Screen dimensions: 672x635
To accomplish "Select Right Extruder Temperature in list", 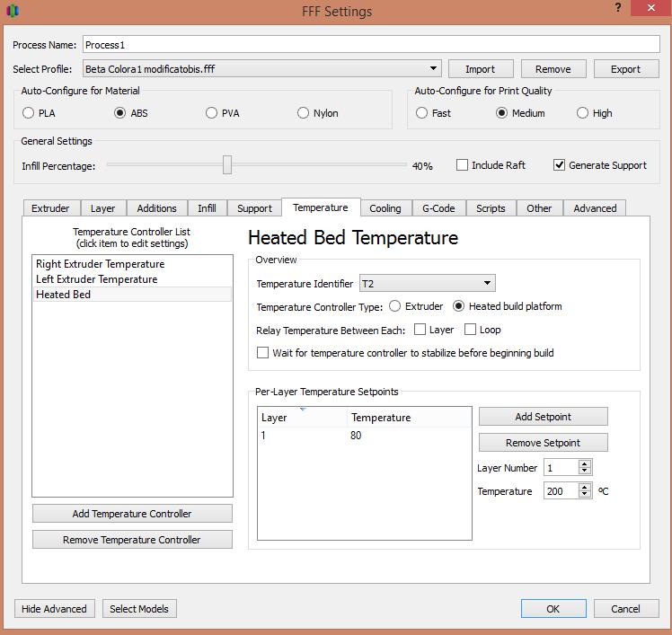I will pos(101,264).
